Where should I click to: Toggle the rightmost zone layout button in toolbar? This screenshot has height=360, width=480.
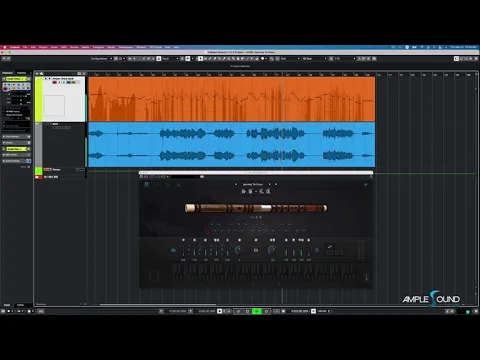click(x=475, y=59)
